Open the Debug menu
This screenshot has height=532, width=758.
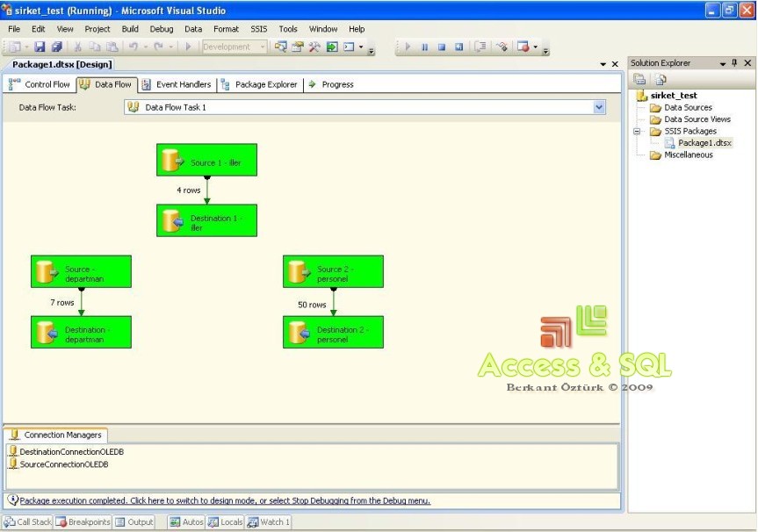(161, 28)
